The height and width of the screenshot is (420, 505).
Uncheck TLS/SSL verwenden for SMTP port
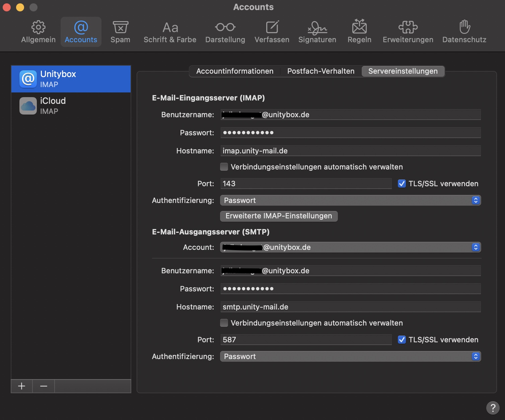402,340
